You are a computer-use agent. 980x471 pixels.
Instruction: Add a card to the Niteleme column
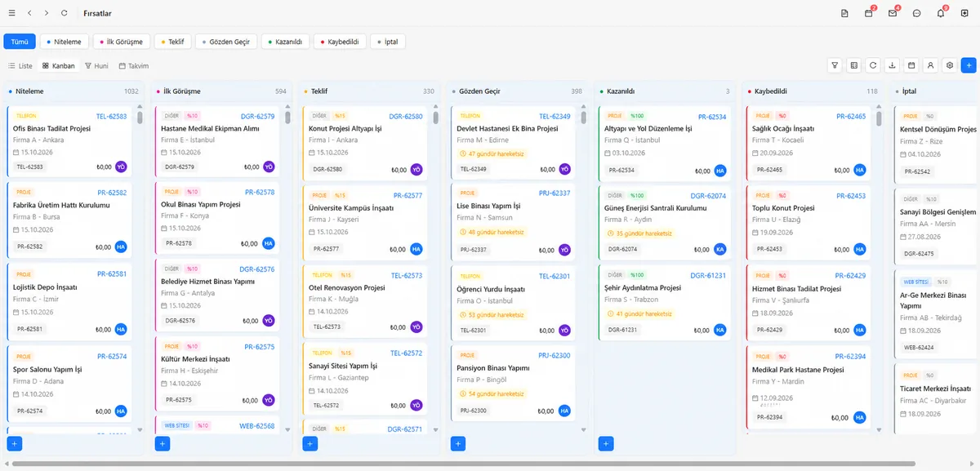click(14, 443)
